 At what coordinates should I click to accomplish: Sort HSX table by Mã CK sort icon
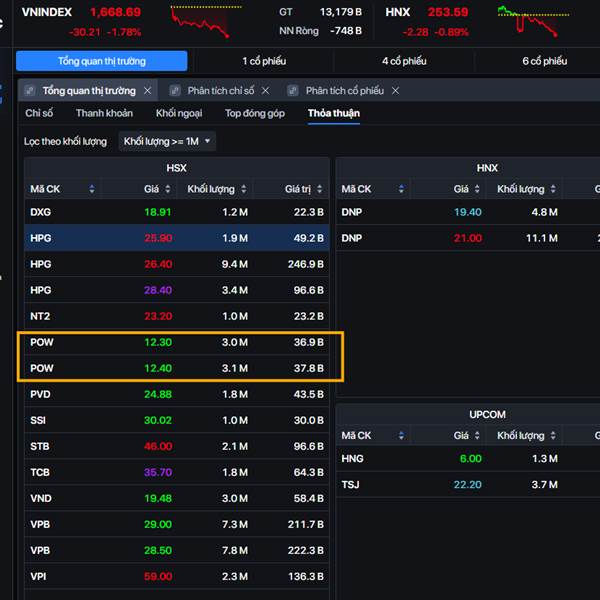(92, 189)
